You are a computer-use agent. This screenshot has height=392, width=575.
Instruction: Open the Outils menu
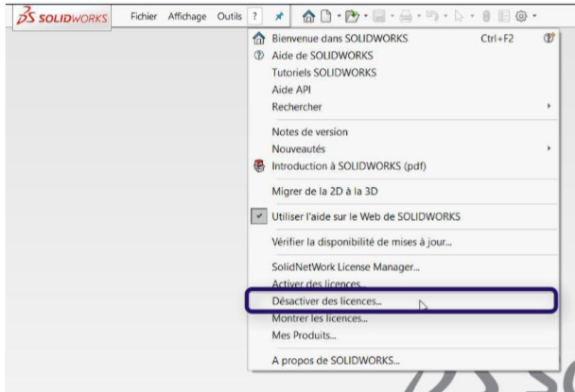pos(229,16)
